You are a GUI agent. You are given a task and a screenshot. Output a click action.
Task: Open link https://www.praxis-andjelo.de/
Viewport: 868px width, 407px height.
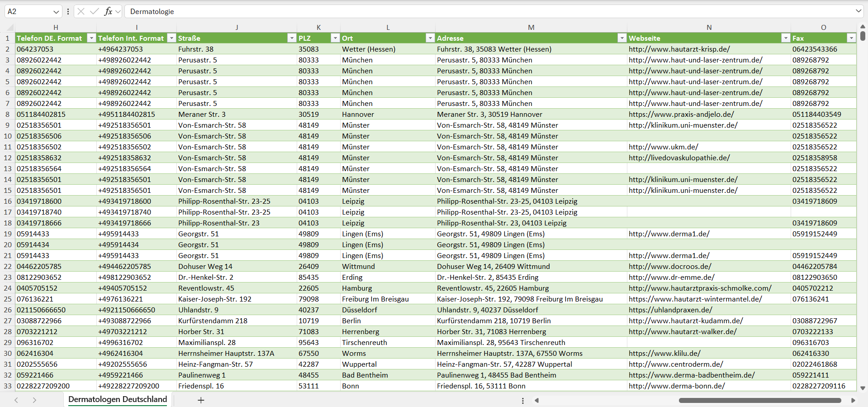click(x=681, y=114)
